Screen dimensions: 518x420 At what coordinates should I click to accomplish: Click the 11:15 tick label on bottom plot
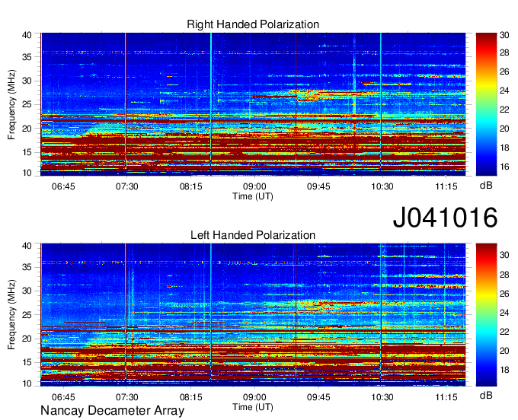(446, 397)
